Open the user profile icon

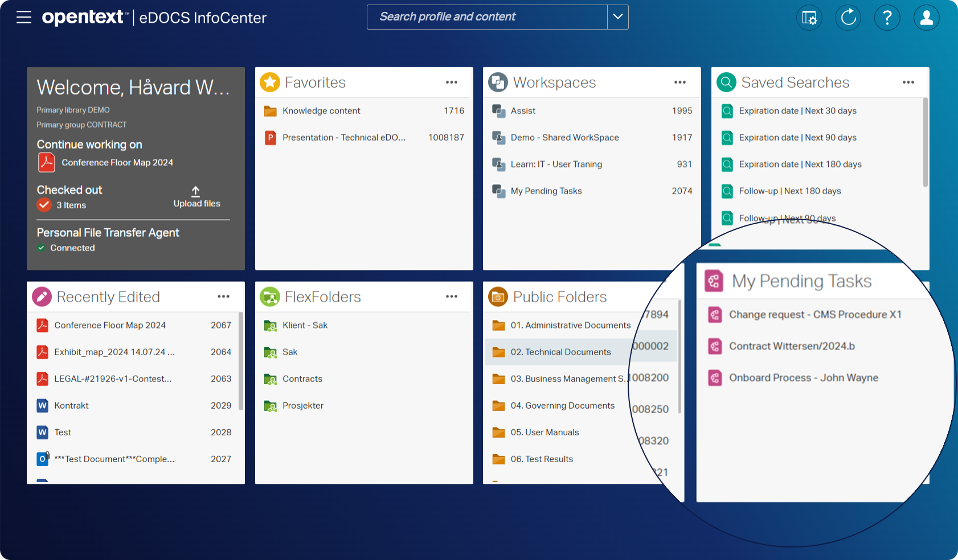pos(927,18)
